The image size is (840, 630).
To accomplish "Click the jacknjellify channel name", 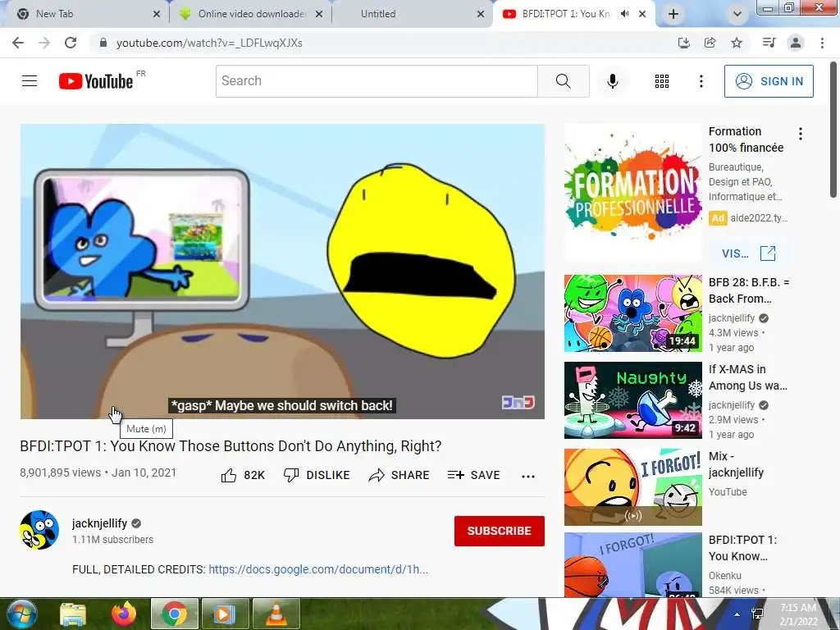I will (99, 523).
